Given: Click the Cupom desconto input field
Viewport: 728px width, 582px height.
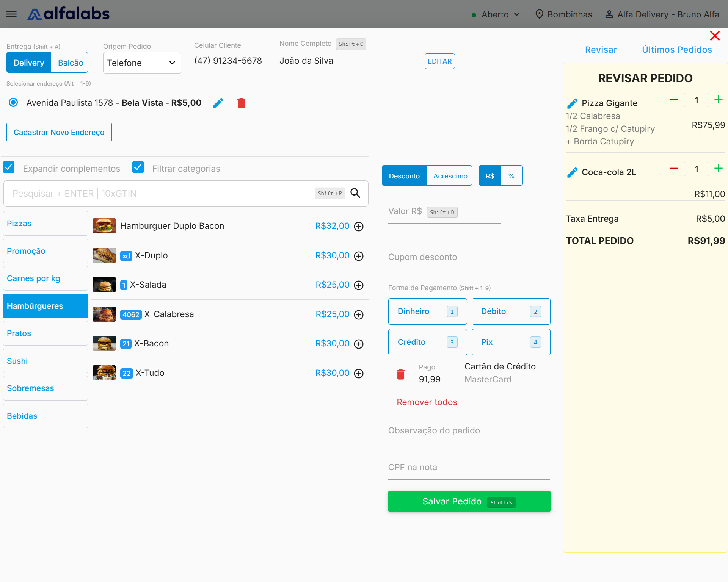Looking at the screenshot, I should coord(444,257).
